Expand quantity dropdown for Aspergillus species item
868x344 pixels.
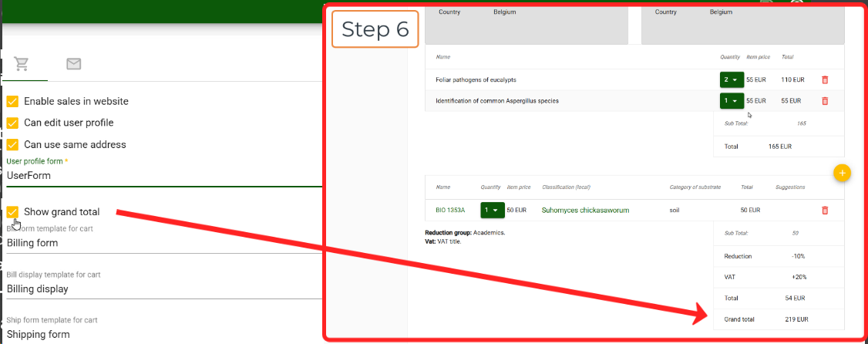pos(730,101)
